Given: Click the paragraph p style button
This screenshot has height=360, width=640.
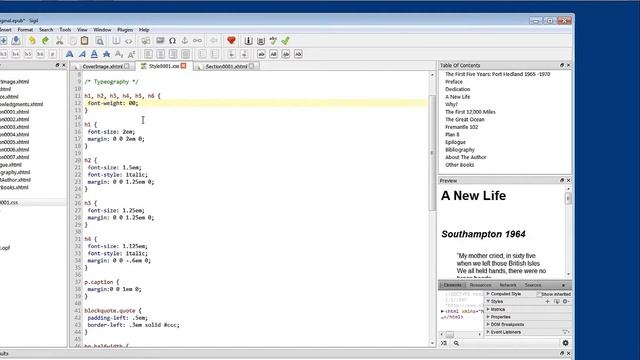Looking at the screenshot, I should 52,54.
